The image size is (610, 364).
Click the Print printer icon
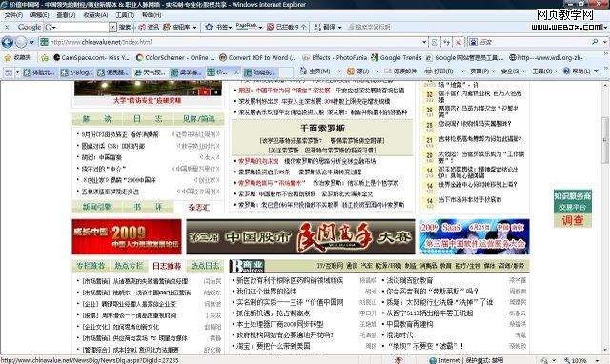[x=428, y=71]
